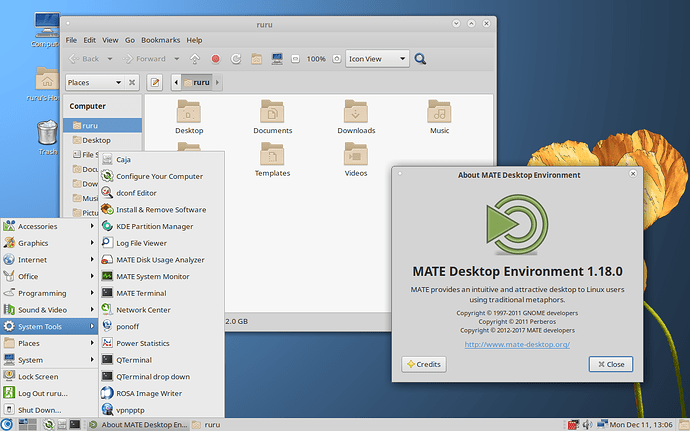Zoom in using icon right of 100%
This screenshot has width=690, height=431.
pos(337,59)
